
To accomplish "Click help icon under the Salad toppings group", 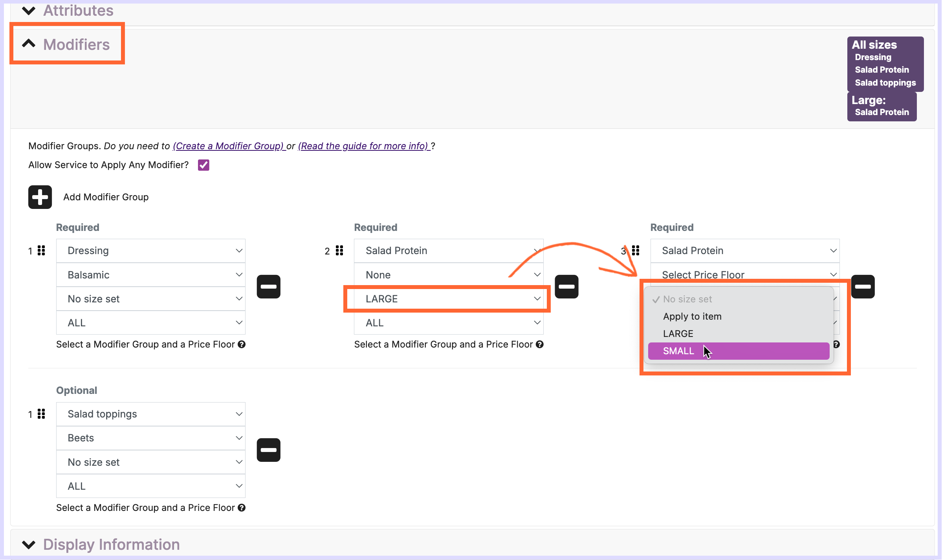I will pos(242,508).
